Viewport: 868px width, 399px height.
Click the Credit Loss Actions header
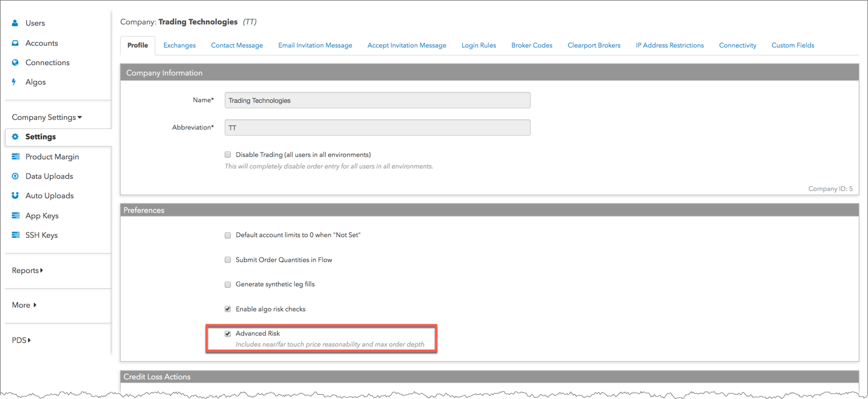(489, 377)
